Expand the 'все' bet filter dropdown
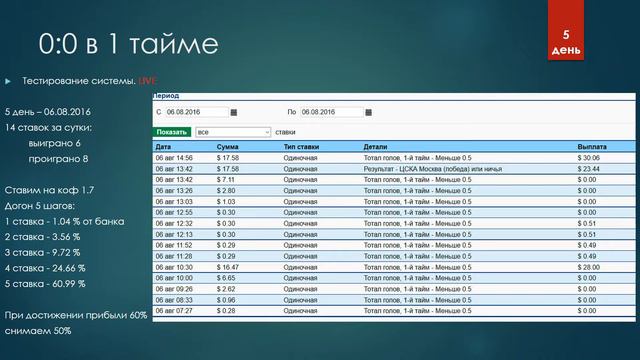The height and width of the screenshot is (360, 640). [233, 132]
